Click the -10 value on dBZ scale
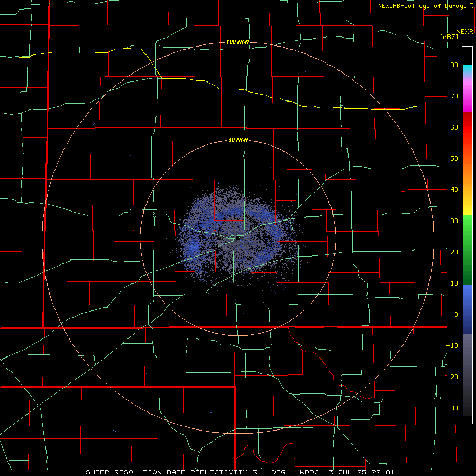This screenshot has width=476, height=476. pyautogui.click(x=452, y=346)
